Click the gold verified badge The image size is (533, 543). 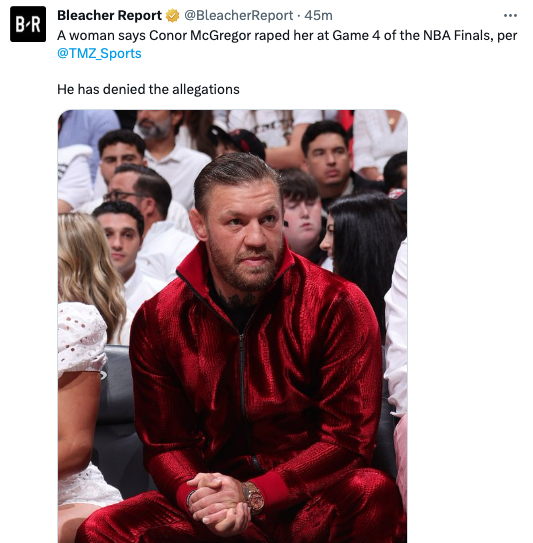(x=172, y=16)
